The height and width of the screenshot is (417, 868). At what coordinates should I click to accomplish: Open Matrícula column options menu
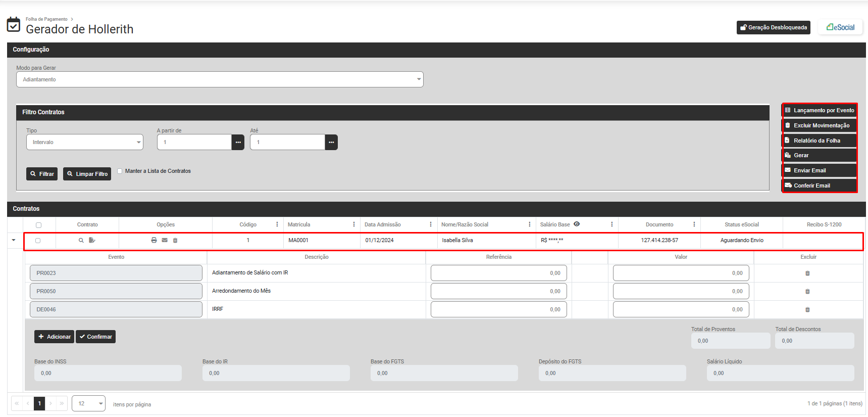coord(354,224)
